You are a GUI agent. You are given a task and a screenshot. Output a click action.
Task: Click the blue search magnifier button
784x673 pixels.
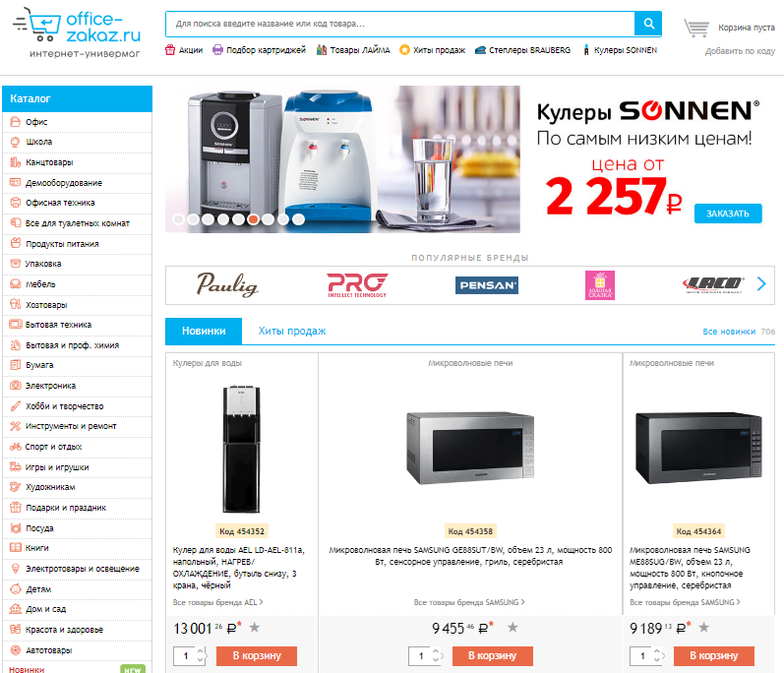click(x=648, y=24)
